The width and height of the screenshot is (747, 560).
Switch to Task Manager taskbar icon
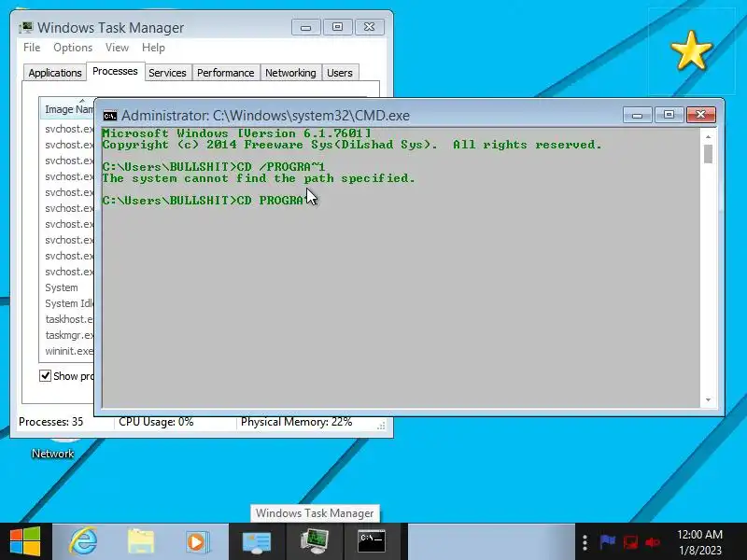(315, 541)
